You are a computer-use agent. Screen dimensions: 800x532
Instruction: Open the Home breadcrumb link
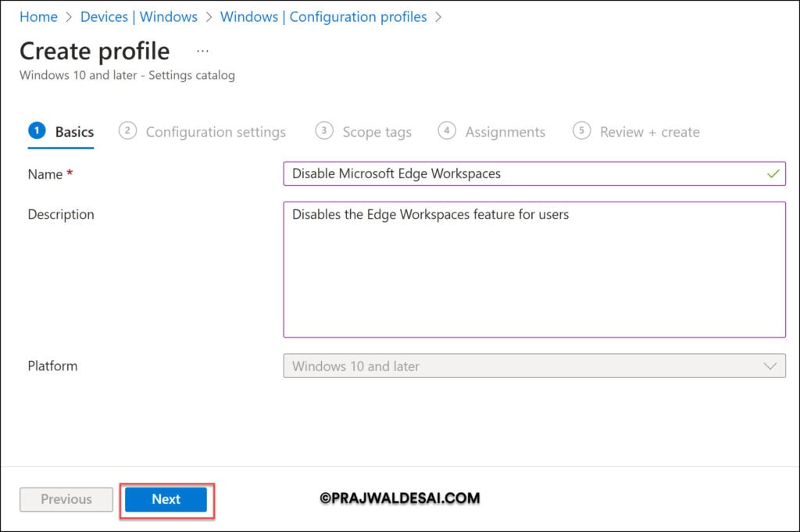(38, 17)
